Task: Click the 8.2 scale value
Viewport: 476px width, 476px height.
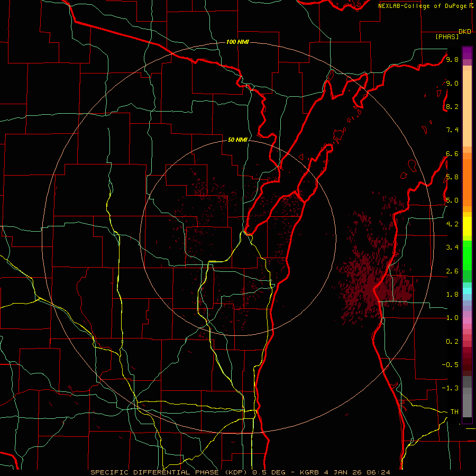Action: point(452,106)
